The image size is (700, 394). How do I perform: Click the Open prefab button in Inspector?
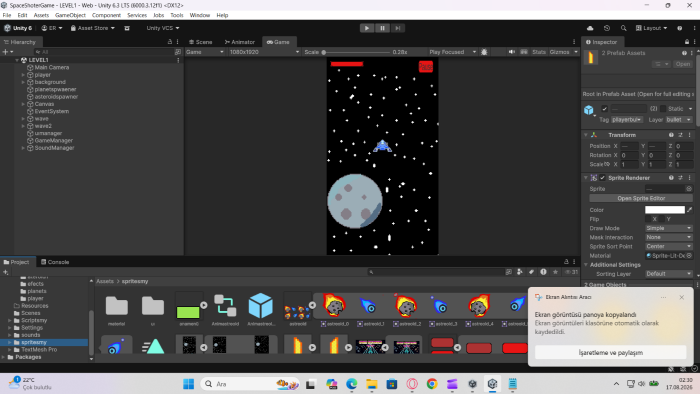click(683, 64)
